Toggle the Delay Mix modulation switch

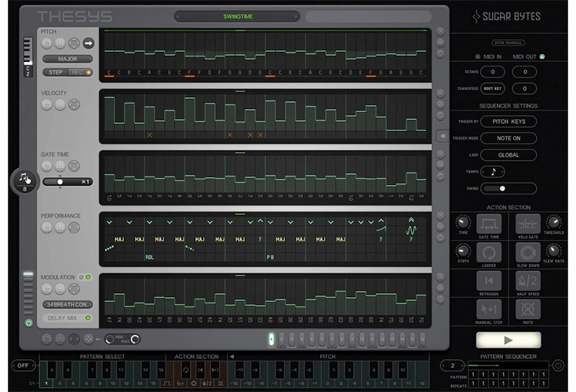coord(89,318)
